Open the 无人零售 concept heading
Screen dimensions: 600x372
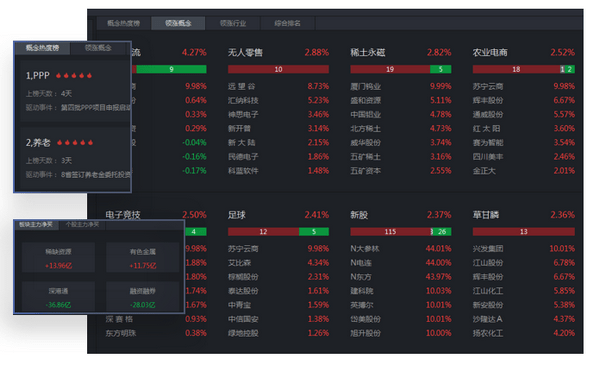click(245, 52)
